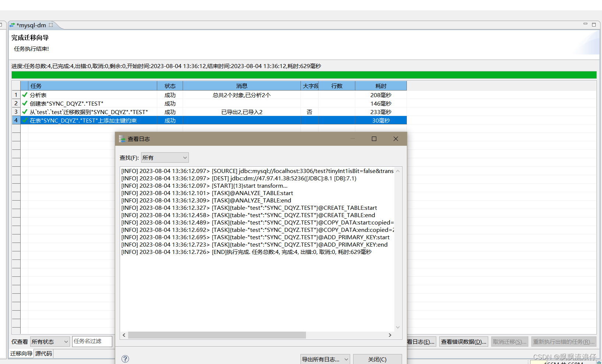Click the [DEST] jdbc:dm log line
The height and width of the screenshot is (364, 602).
(239, 178)
